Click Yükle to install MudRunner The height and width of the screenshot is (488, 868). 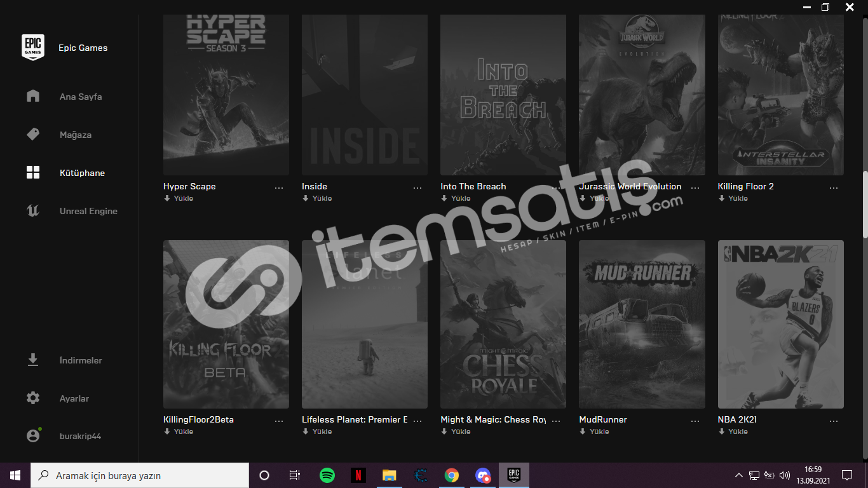pyautogui.click(x=595, y=431)
